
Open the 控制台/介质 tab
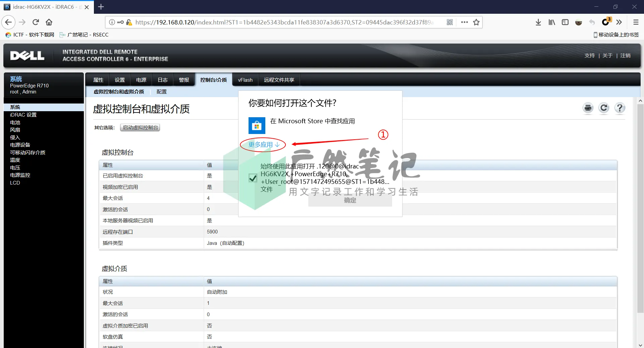click(214, 80)
